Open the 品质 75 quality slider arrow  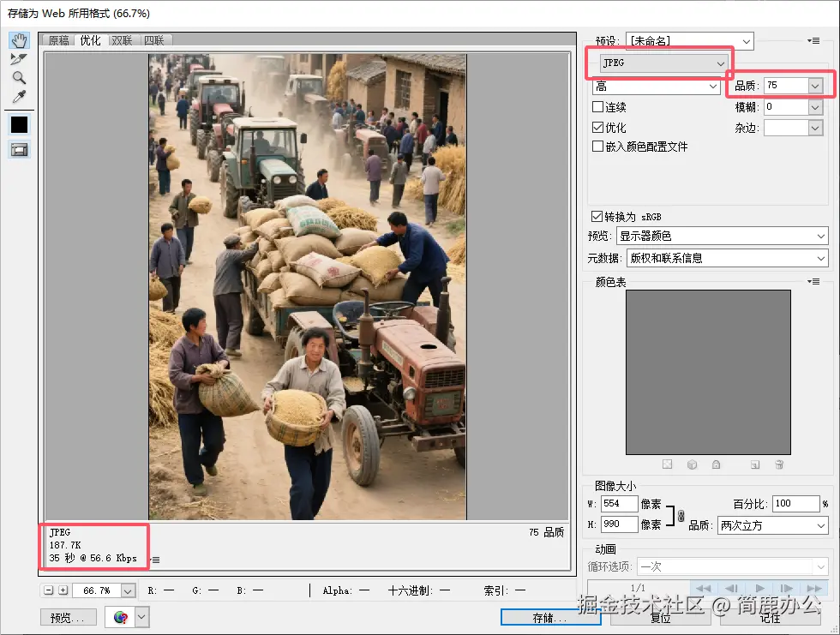(x=815, y=86)
